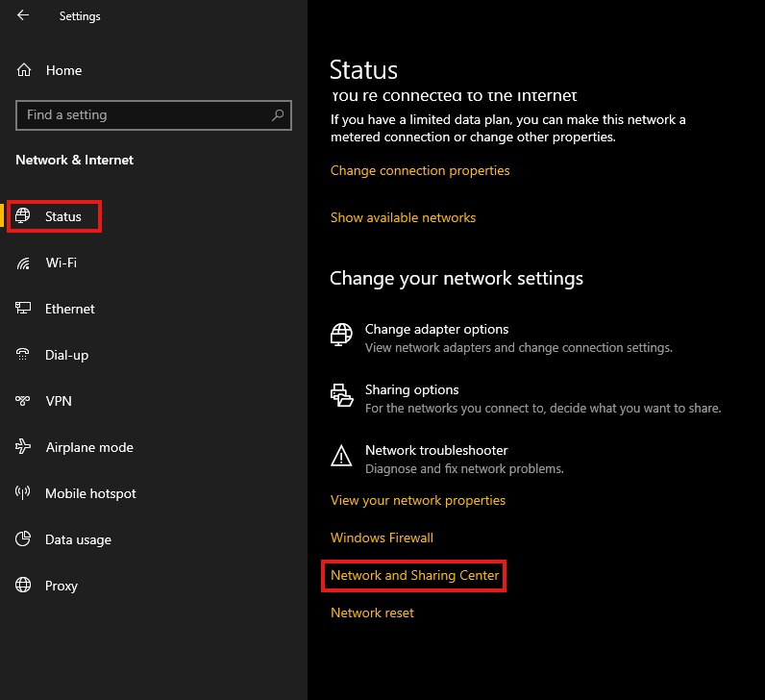Open Airplane mode settings
Viewport: 765px width, 700px height.
pos(89,448)
